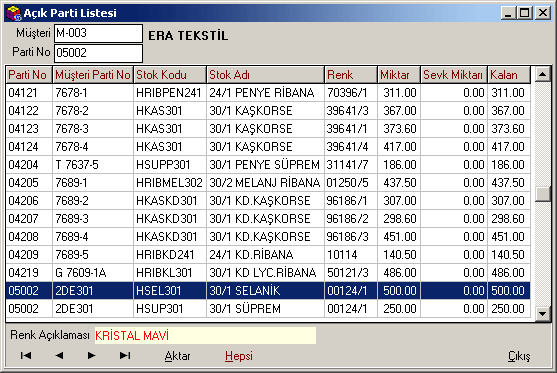Select row with Parti No 04209
This screenshot has height=373, width=557.
tap(268, 255)
